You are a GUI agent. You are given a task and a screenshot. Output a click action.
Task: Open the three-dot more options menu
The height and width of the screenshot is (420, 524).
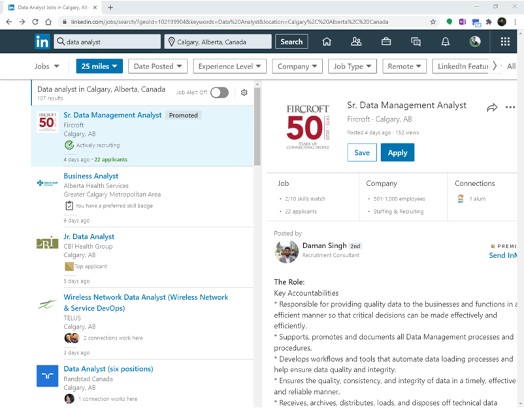click(x=510, y=107)
